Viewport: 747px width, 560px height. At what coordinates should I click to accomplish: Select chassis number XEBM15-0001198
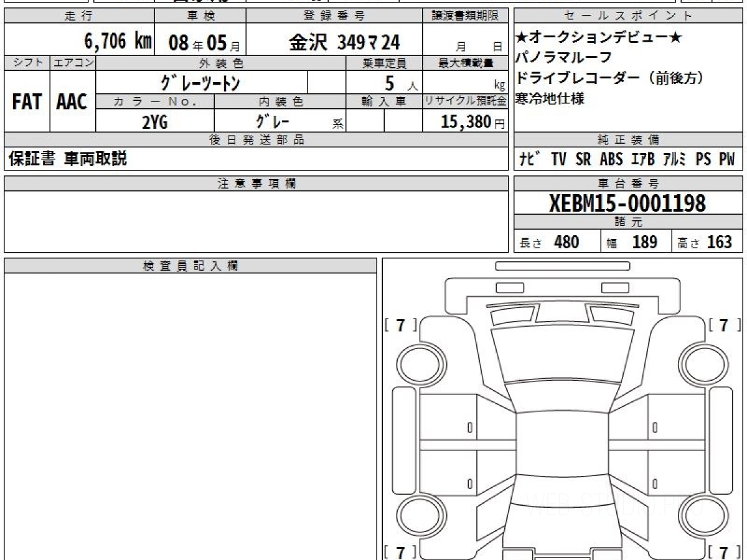coord(627,203)
